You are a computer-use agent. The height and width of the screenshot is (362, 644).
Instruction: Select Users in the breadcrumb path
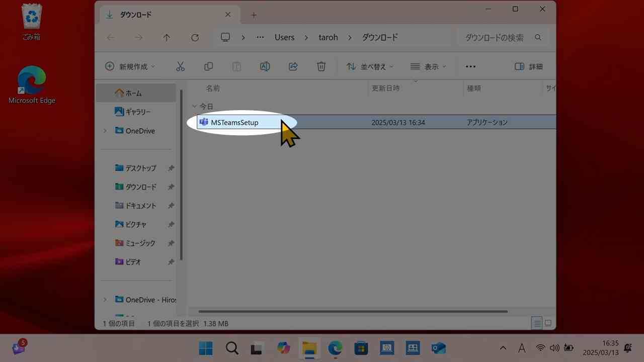284,37
